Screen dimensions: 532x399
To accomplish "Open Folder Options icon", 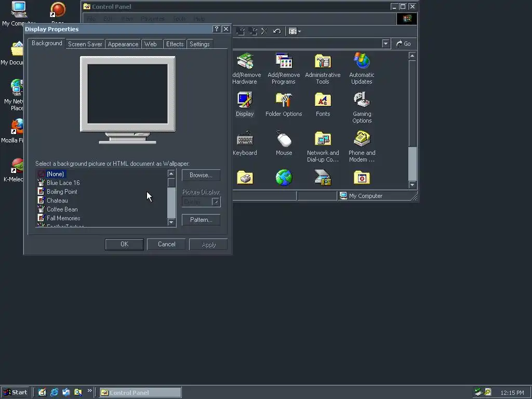I will coord(284,104).
